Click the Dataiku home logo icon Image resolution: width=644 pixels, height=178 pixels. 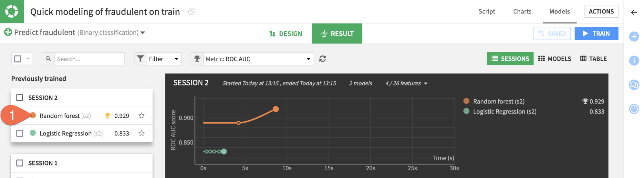12,11
